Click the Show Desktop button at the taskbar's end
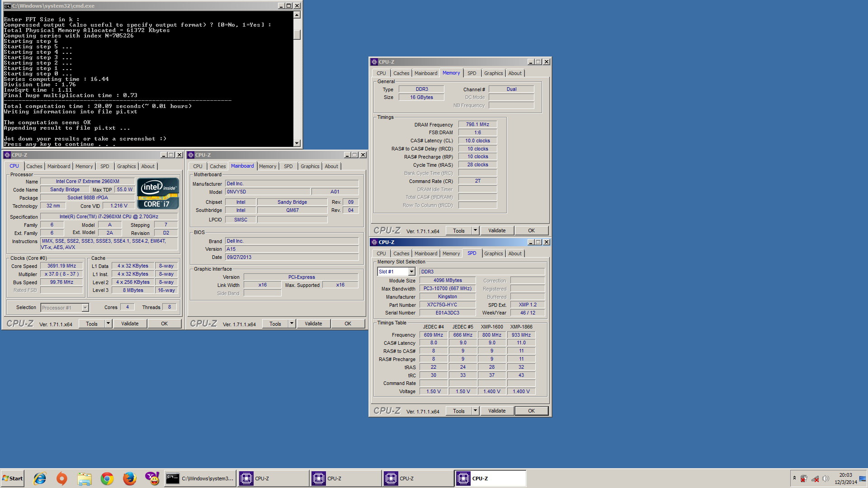 click(x=863, y=479)
